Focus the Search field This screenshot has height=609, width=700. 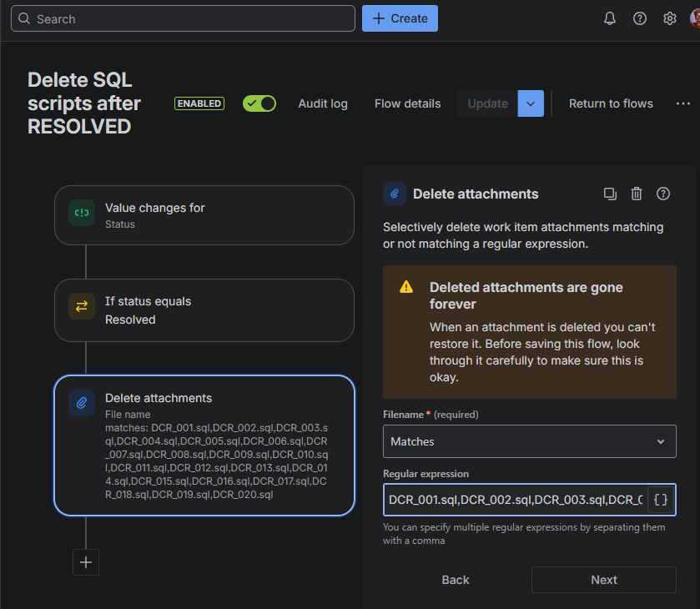pyautogui.click(x=183, y=18)
